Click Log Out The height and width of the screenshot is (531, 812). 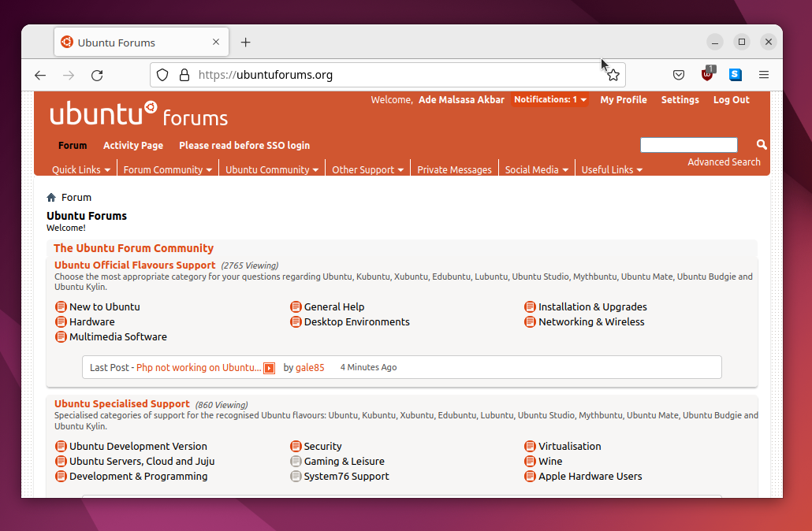tap(732, 100)
